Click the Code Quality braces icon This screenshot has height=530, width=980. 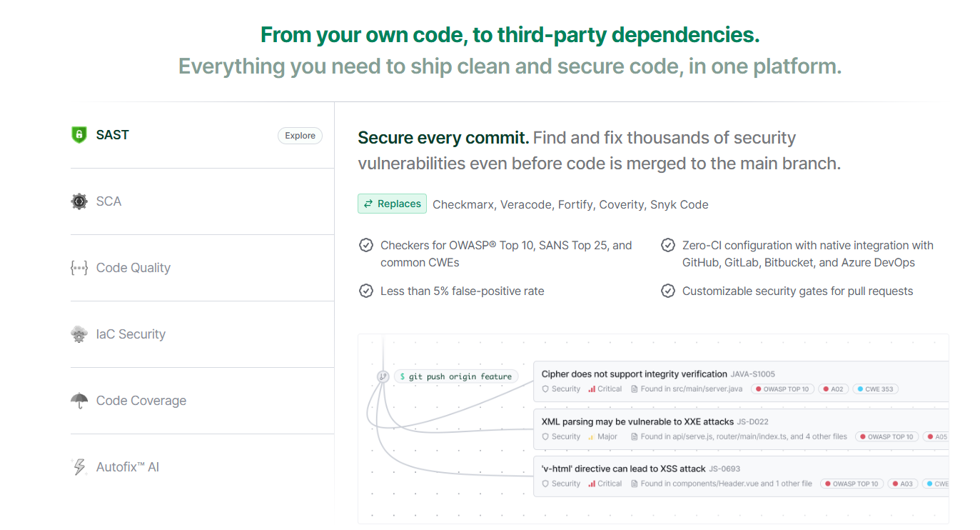tap(79, 268)
